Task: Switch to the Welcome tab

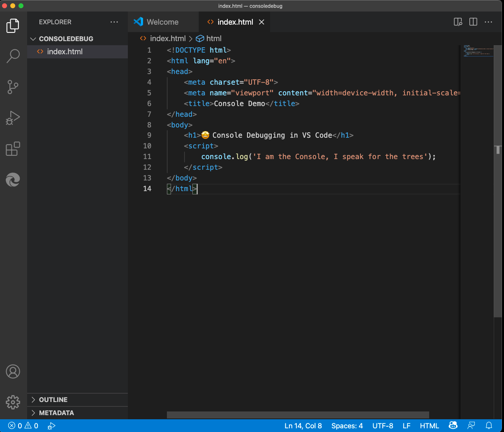Action: [x=163, y=22]
